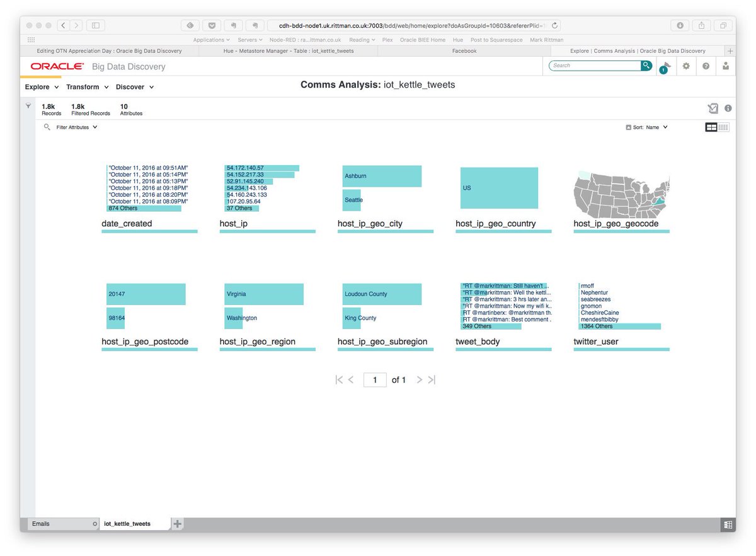
Task: Open the Explore dropdown menu
Action: (42, 87)
